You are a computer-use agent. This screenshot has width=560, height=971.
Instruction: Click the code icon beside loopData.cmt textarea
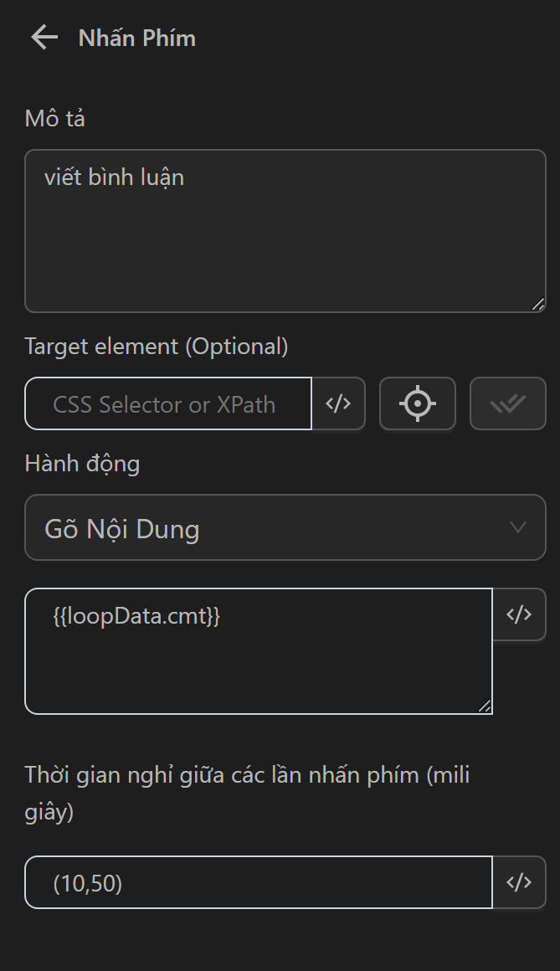click(x=519, y=614)
